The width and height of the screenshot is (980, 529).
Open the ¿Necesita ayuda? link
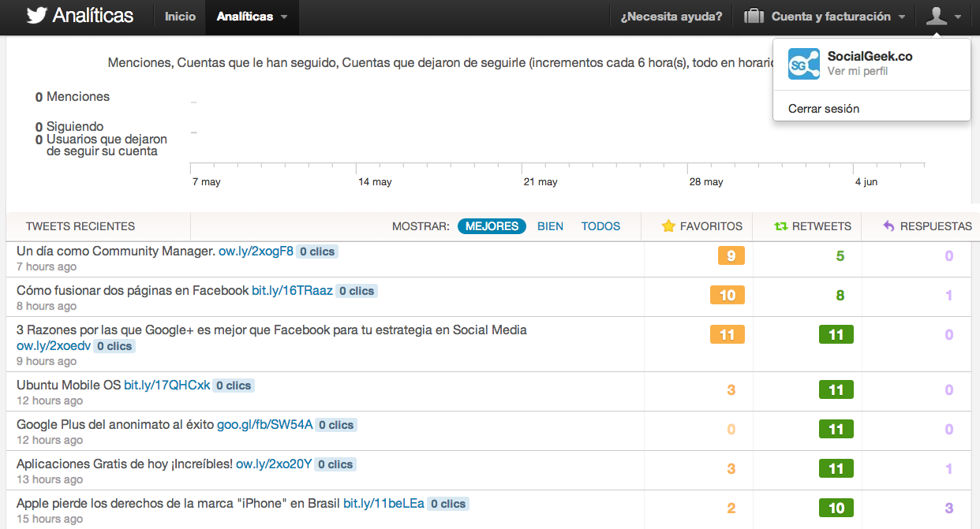(671, 17)
